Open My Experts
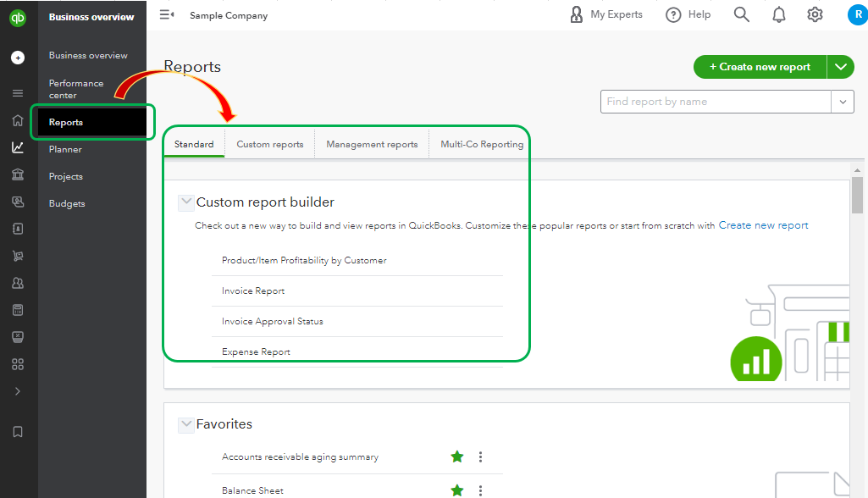This screenshot has height=498, width=868. (x=606, y=14)
